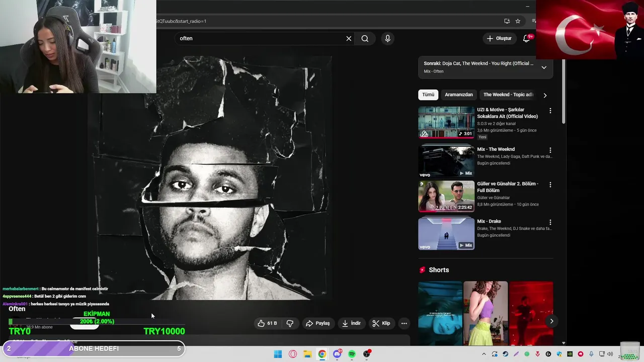Open more options for Güller ve Günahlar
The width and height of the screenshot is (644, 362).
pyautogui.click(x=550, y=185)
